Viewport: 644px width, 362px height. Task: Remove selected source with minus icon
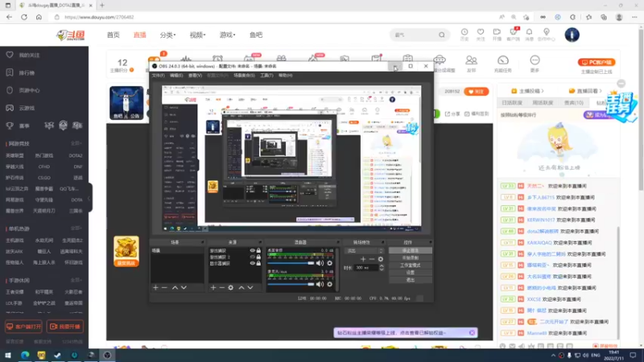point(222,288)
